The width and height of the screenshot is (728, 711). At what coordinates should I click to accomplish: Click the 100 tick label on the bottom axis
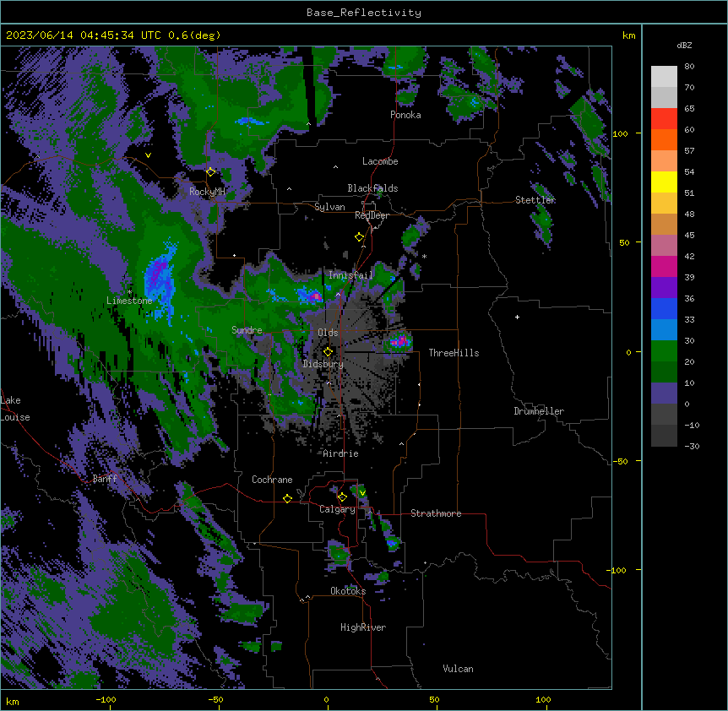(x=543, y=699)
